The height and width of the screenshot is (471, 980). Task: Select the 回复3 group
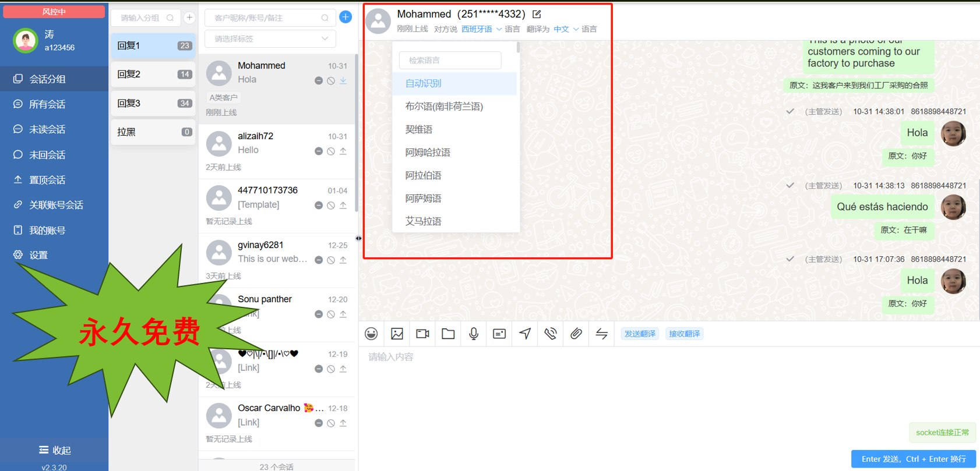[x=154, y=103]
